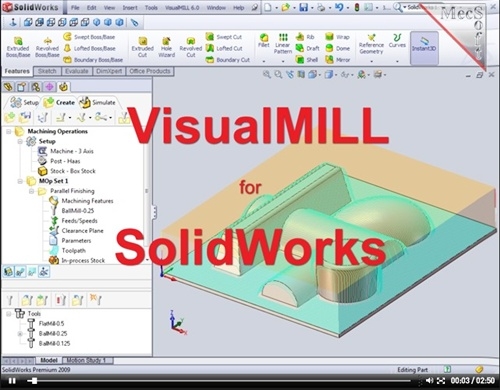Open the Hole Wizard tool
Viewport: 500px width, 390px height.
pyautogui.click(x=166, y=47)
